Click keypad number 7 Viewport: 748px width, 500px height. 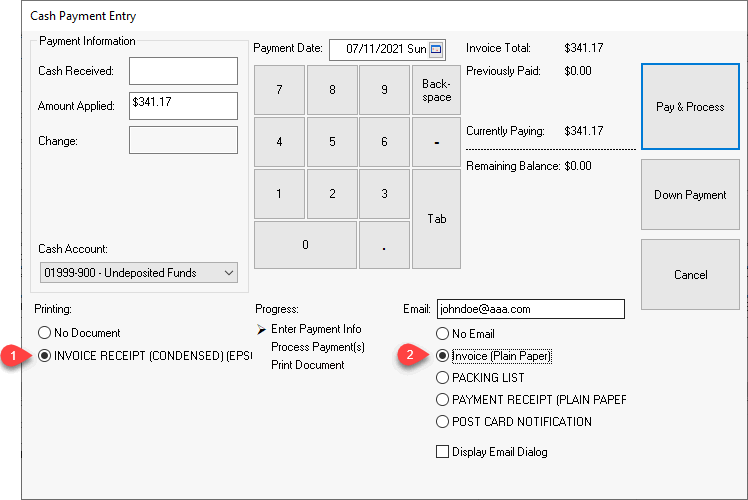click(x=279, y=90)
